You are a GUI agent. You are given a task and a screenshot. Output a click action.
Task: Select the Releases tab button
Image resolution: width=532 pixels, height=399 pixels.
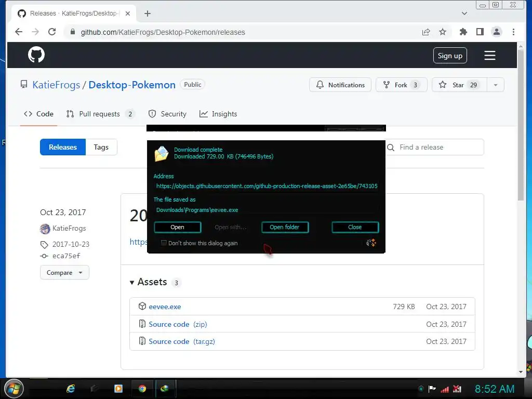(63, 147)
